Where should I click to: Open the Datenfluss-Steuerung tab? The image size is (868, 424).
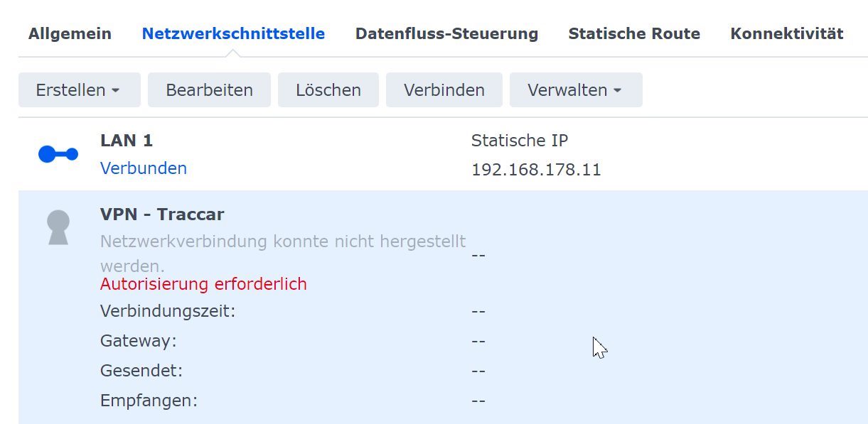[446, 33]
